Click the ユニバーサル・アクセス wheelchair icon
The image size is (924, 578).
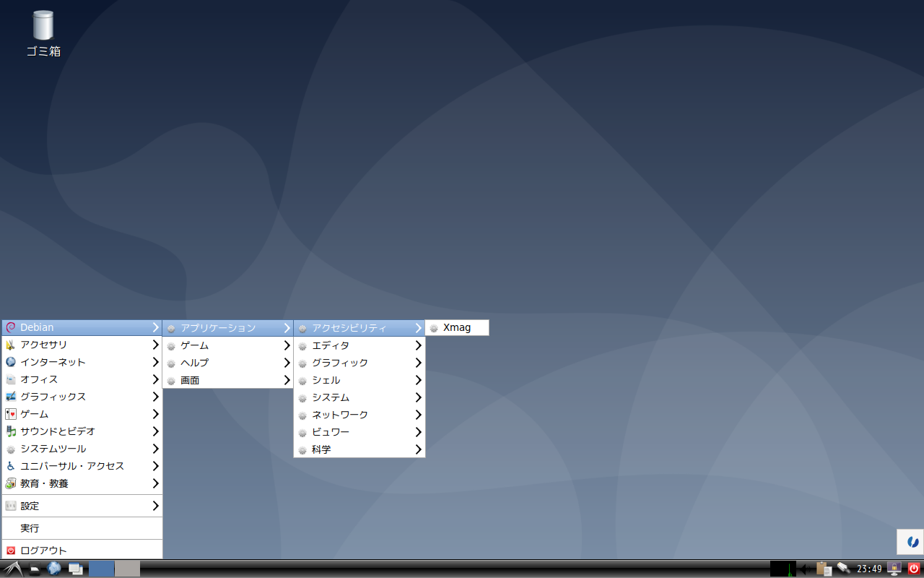click(11, 467)
